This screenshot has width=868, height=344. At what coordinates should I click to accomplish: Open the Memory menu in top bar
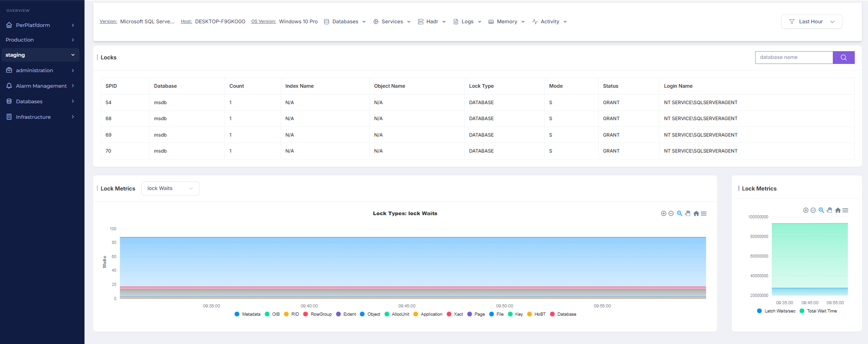click(506, 22)
